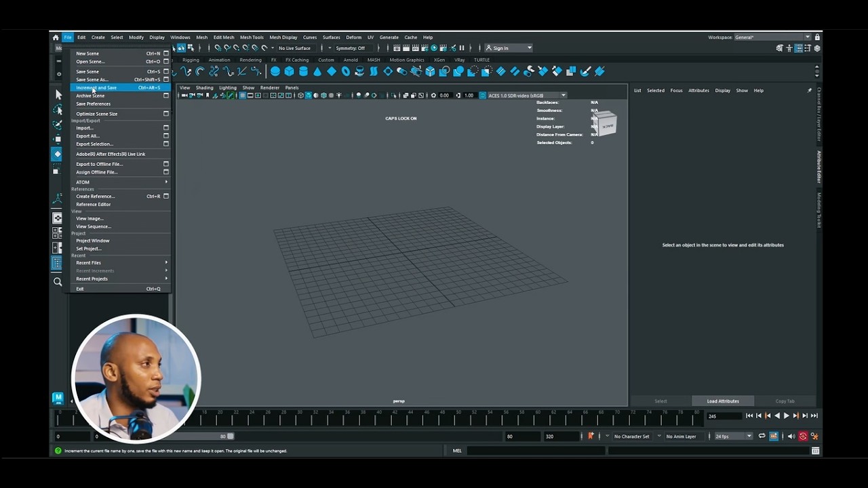Screen dimensions: 868x488
Task: Open the Workspace General dropdown
Action: 772,37
